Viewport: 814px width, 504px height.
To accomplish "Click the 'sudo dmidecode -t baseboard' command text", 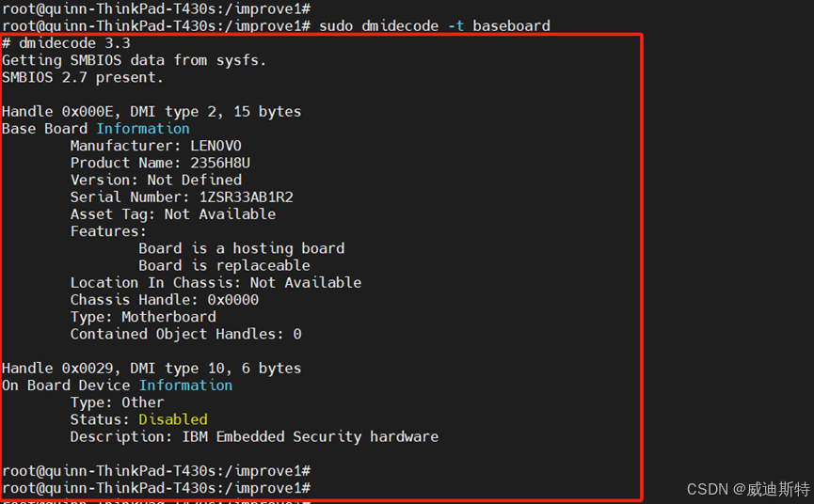I will (435, 26).
